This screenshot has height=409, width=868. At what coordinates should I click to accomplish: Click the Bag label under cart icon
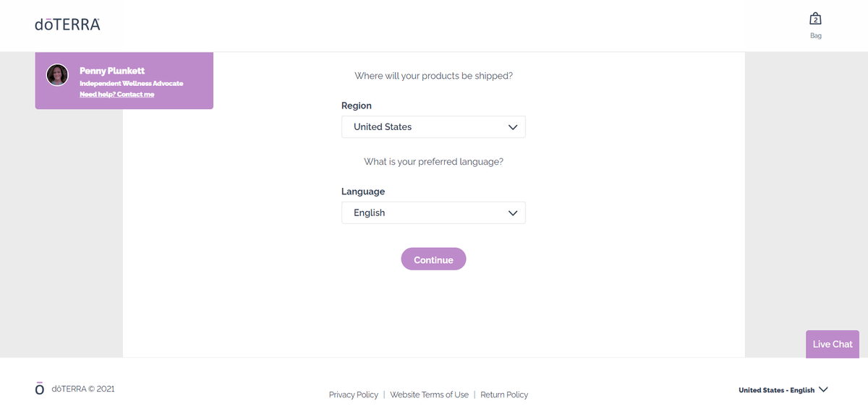[816, 35]
